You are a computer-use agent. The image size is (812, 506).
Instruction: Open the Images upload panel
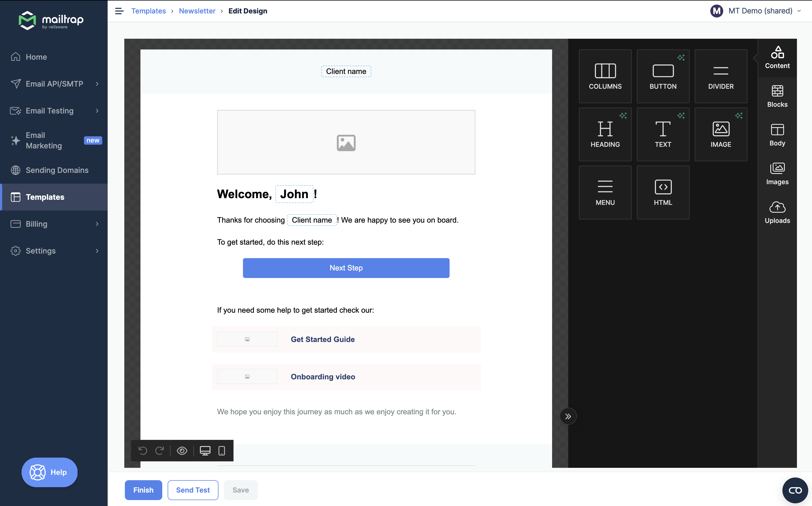pyautogui.click(x=778, y=173)
